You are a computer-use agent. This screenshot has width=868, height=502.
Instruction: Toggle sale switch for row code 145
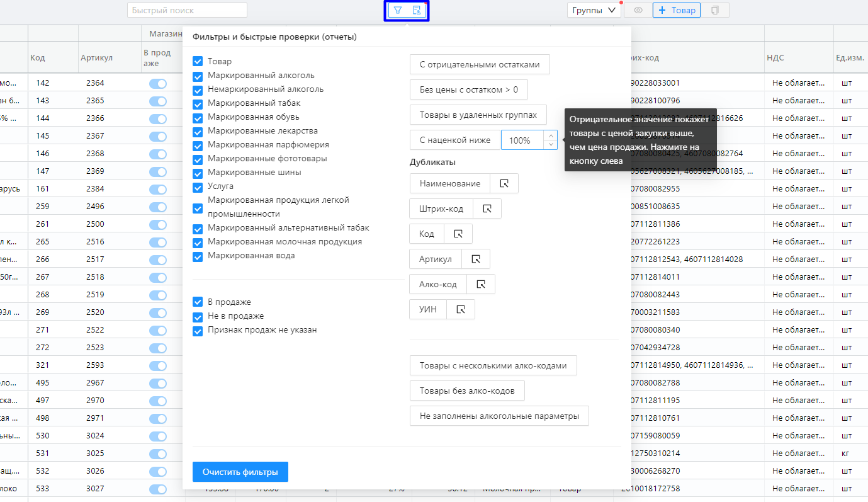[158, 136]
